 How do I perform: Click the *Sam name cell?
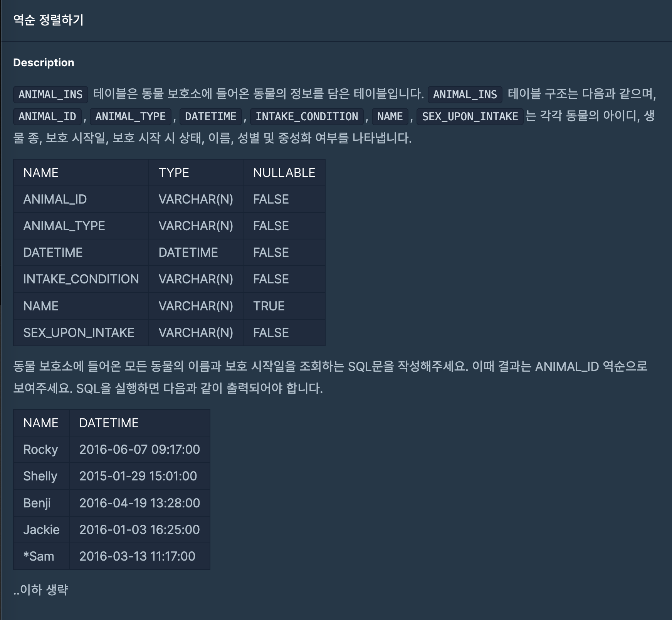(39, 556)
